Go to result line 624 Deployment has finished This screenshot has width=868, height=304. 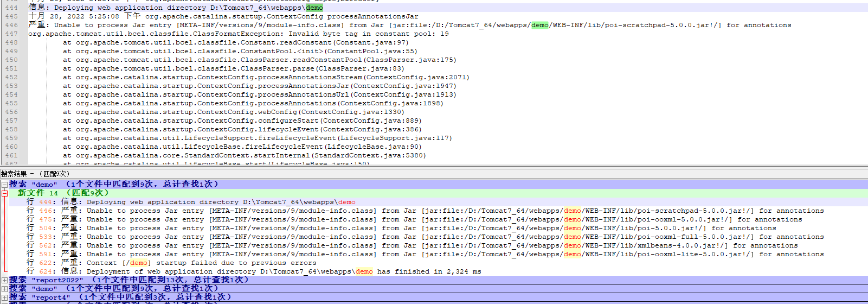(254, 271)
